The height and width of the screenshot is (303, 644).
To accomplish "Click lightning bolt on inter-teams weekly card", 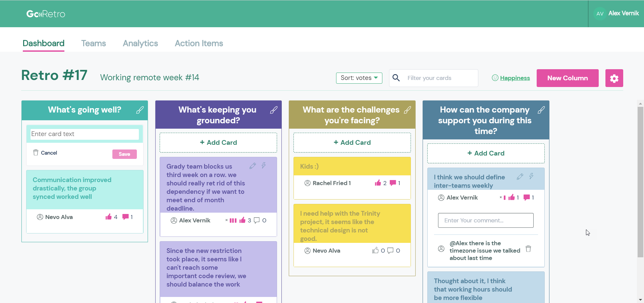I will coord(531,176).
